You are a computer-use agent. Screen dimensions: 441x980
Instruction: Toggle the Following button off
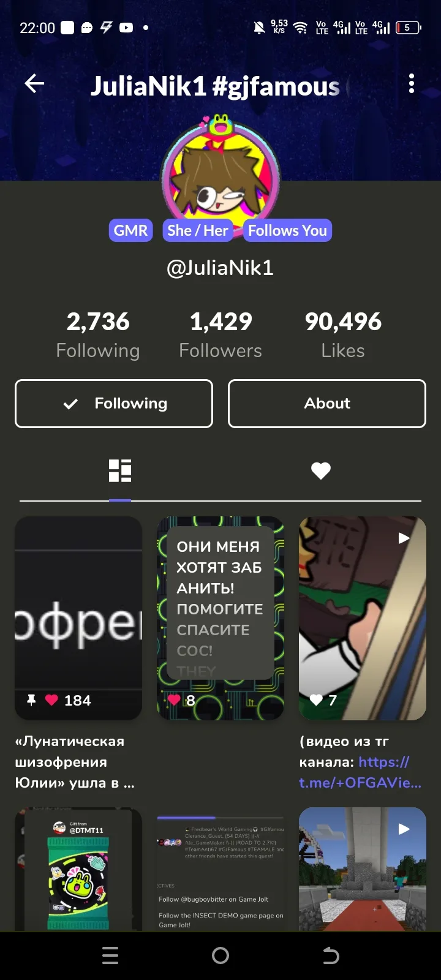pyautogui.click(x=114, y=404)
